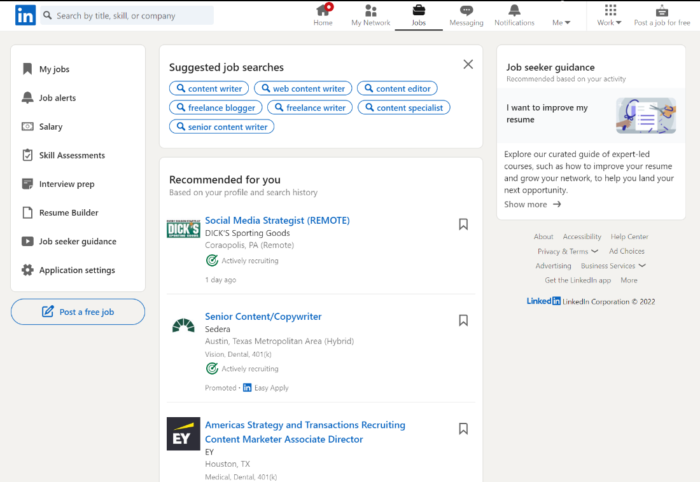700x482 pixels.
Task: Open the Advertising footer link
Action: pyautogui.click(x=553, y=266)
